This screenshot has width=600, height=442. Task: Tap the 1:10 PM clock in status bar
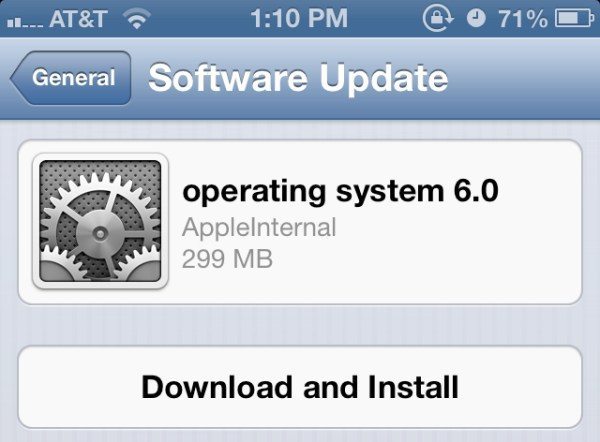click(299, 18)
